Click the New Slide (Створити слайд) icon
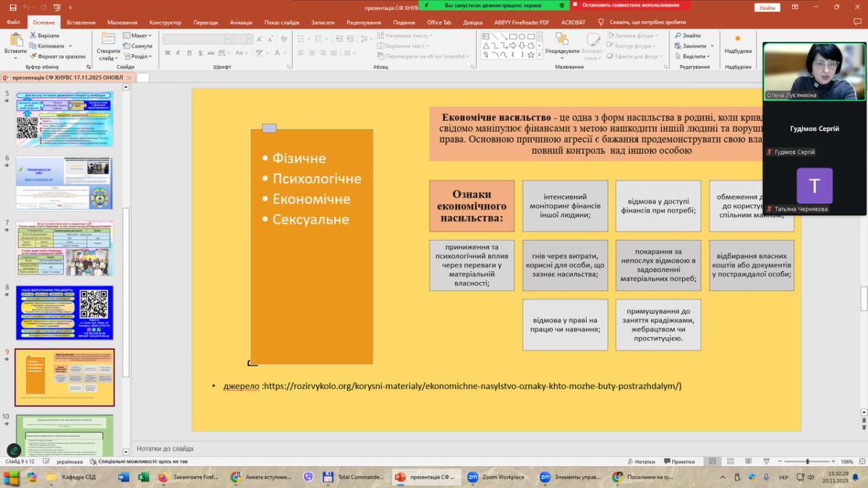The height and width of the screenshot is (488, 868). (108, 40)
